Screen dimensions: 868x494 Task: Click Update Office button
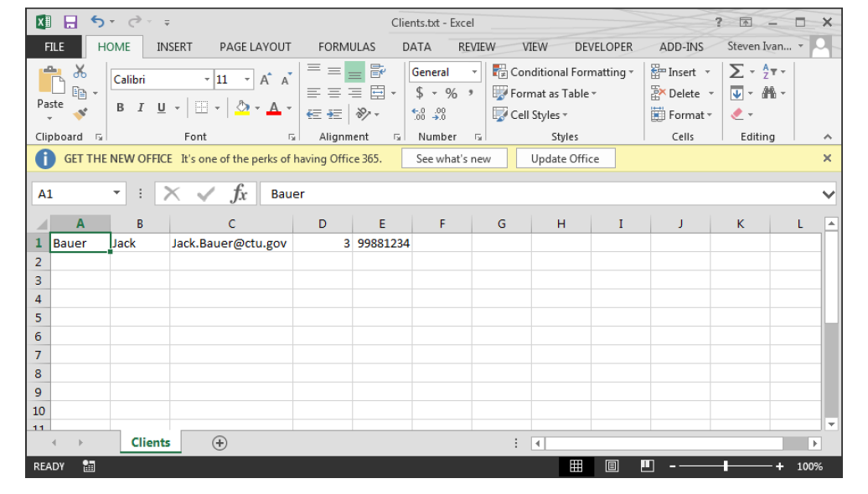click(x=566, y=159)
